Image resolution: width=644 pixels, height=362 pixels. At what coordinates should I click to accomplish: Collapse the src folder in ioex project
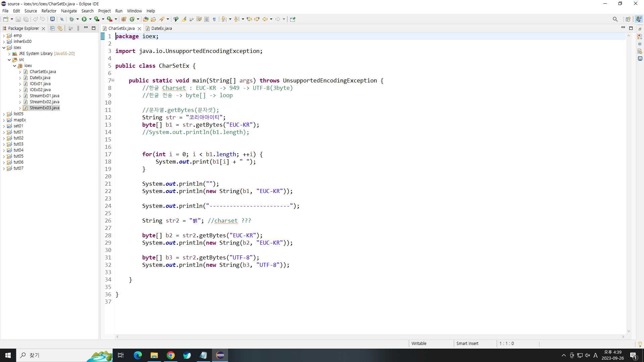click(x=9, y=60)
